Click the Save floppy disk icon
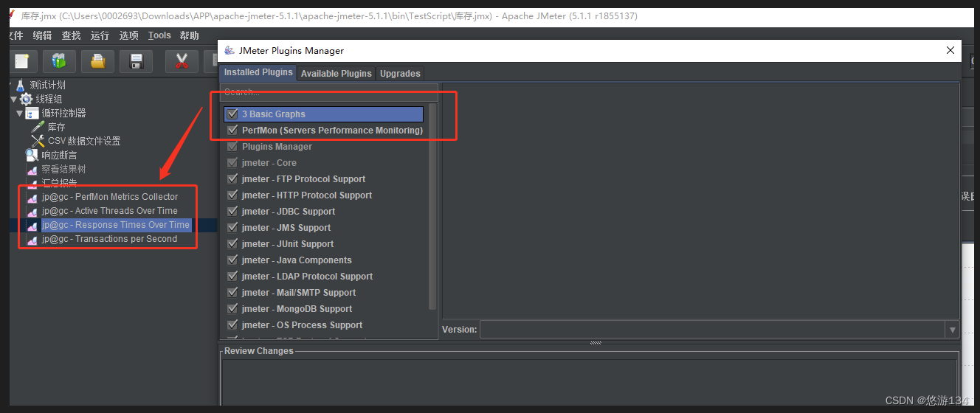The height and width of the screenshot is (413, 980). [136, 61]
